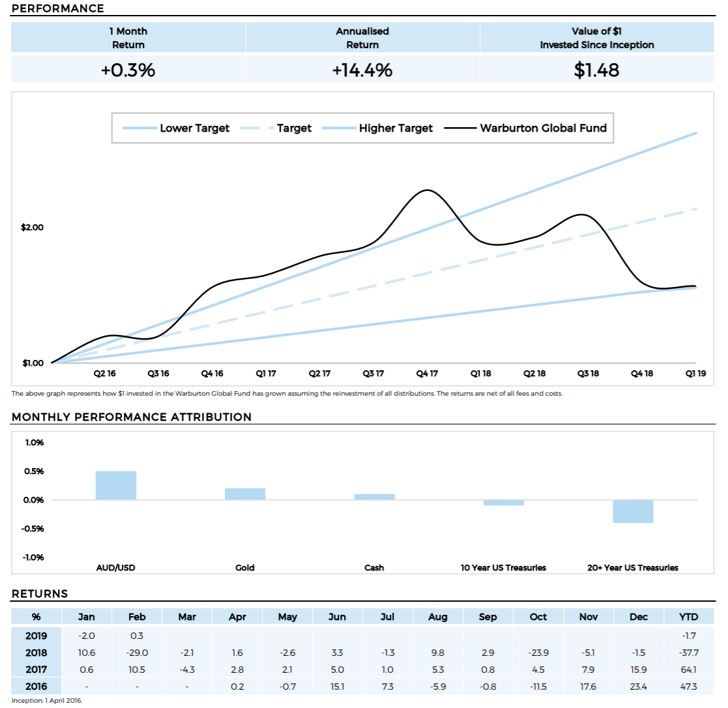Click the AUD/USD attribution bar
The image size is (728, 708).
click(116, 486)
